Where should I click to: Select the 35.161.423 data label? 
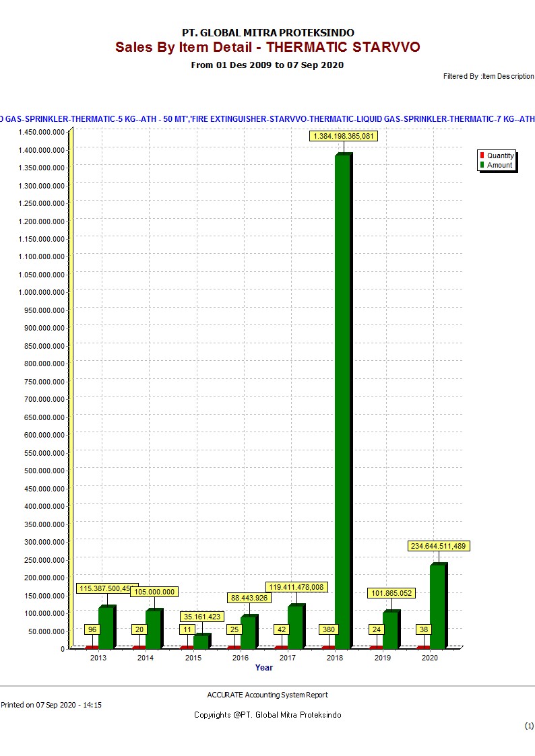(201, 617)
